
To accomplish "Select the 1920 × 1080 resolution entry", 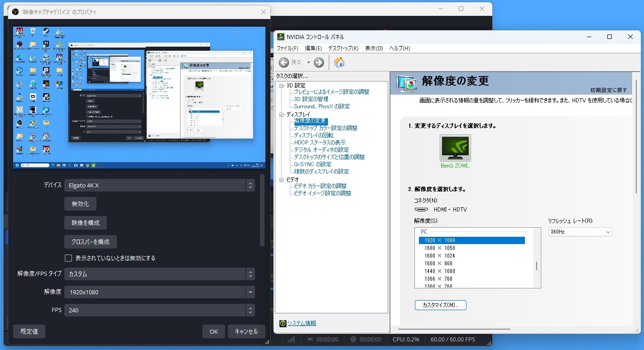I will coord(472,240).
